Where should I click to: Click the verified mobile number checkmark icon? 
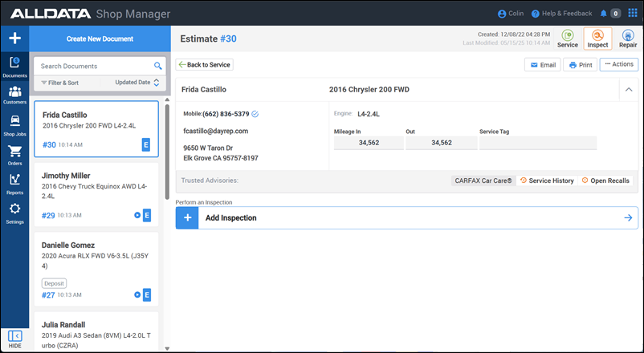(255, 114)
